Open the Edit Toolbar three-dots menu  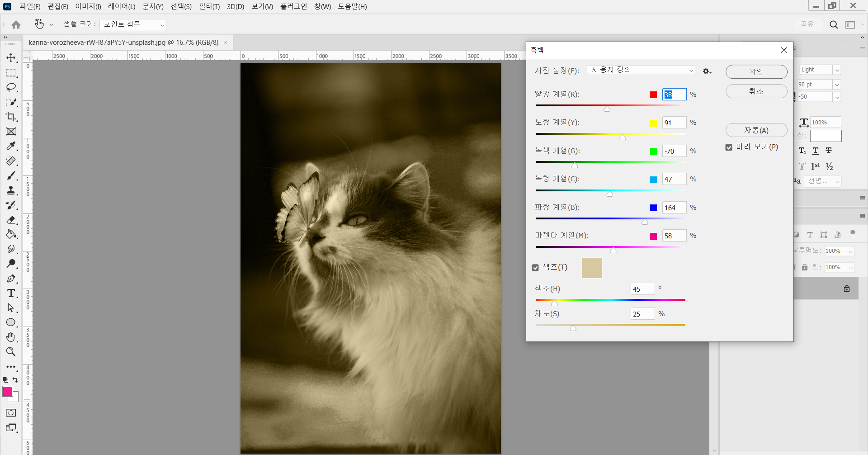(x=11, y=367)
